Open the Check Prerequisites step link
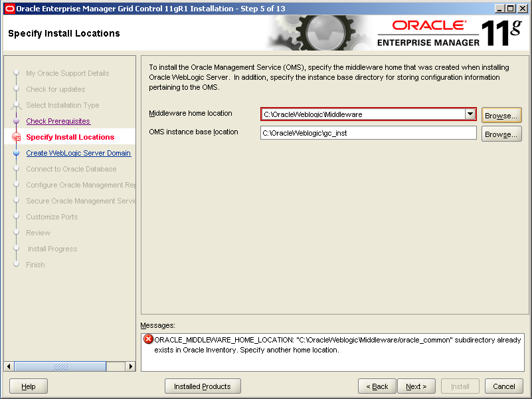Image resolution: width=532 pixels, height=399 pixels. [58, 121]
